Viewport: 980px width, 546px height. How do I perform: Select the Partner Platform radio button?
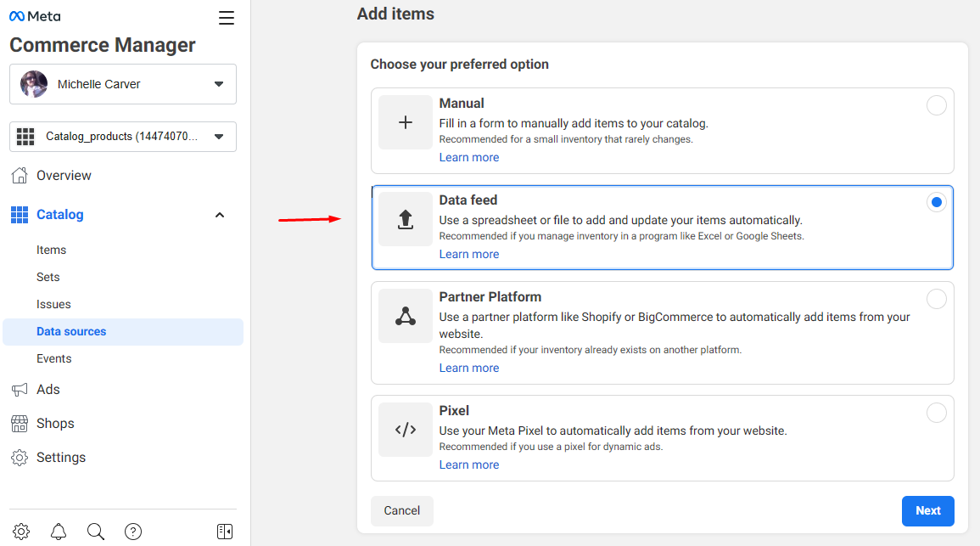tap(936, 299)
